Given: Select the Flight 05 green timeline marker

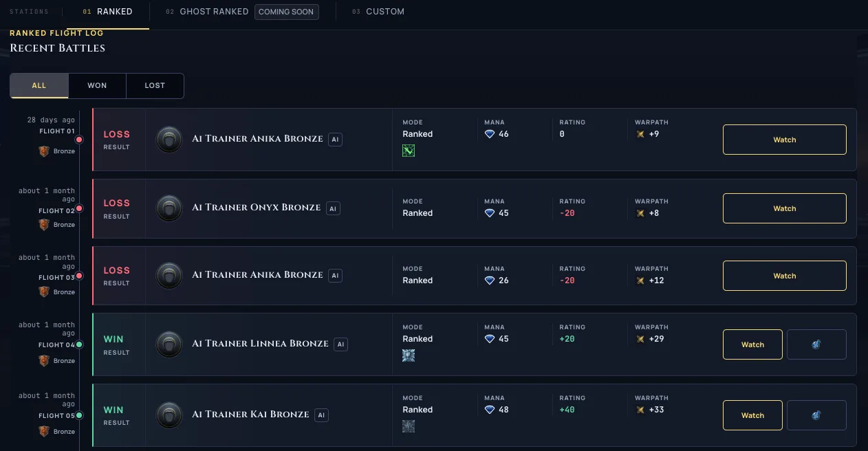Looking at the screenshot, I should pos(79,415).
